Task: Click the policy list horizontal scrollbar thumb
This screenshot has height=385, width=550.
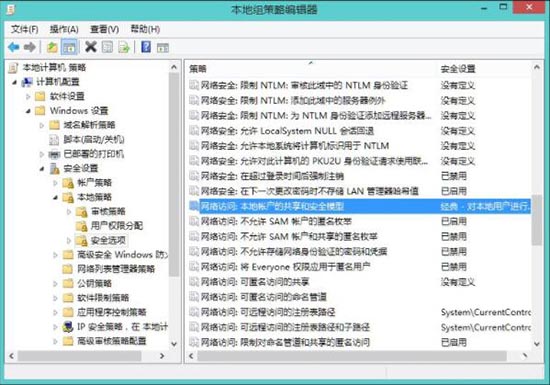Action: point(352,356)
